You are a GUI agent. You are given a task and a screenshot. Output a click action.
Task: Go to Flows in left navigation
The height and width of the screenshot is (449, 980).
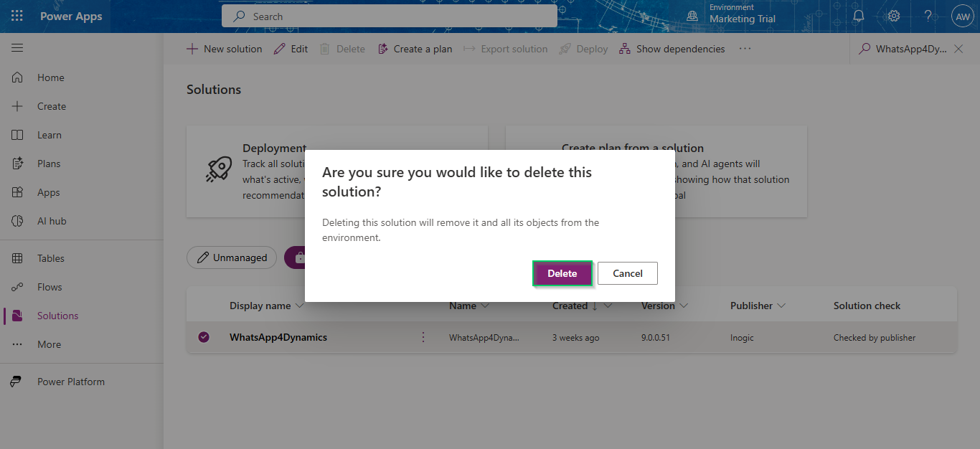[x=50, y=287]
